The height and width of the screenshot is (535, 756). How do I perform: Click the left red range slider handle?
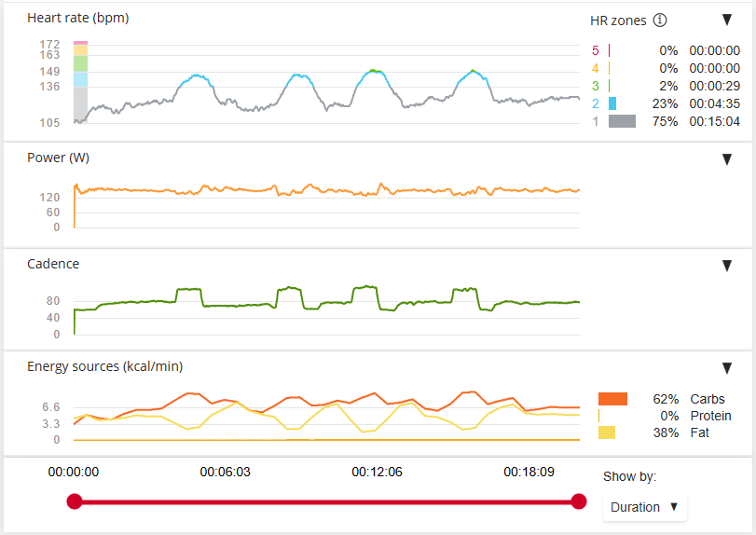tap(75, 501)
